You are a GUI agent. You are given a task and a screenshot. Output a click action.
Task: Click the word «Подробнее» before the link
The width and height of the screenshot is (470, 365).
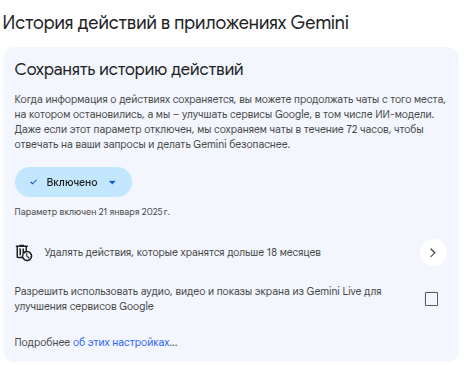pyautogui.click(x=42, y=342)
